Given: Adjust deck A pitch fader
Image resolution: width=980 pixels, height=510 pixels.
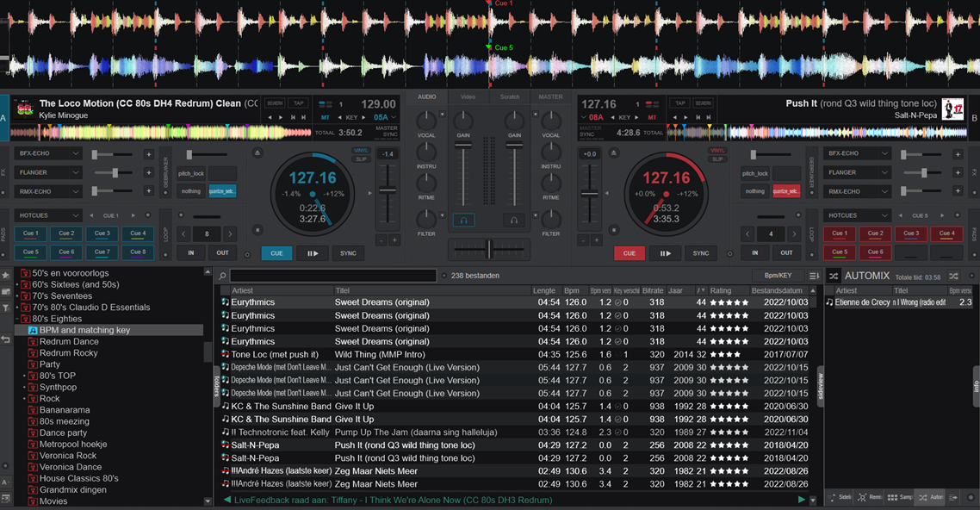Looking at the screenshot, I should tap(388, 190).
